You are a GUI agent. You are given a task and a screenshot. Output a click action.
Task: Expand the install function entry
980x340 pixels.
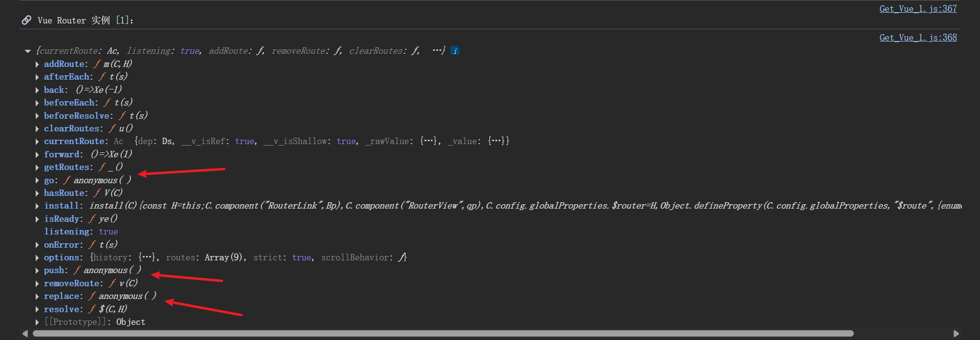click(37, 206)
